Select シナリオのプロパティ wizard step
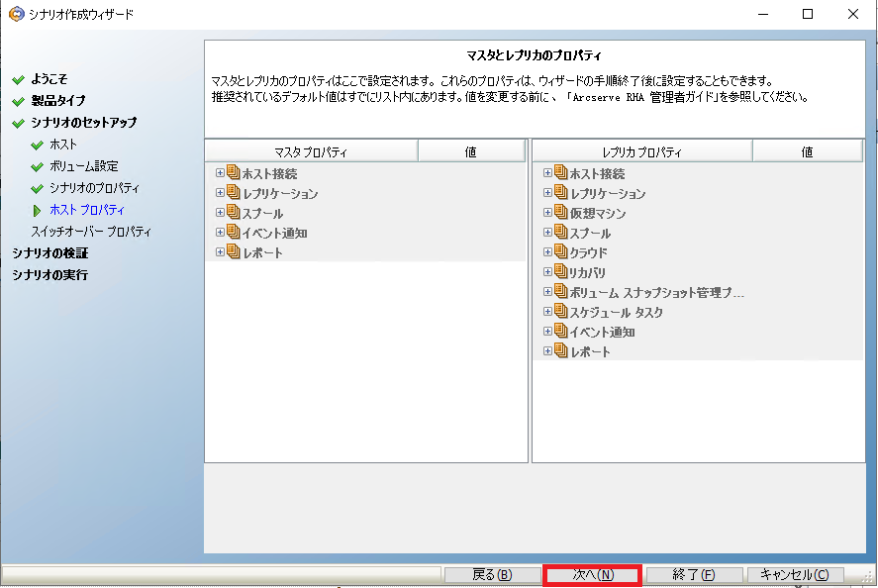This screenshot has height=588, width=878. [x=95, y=188]
